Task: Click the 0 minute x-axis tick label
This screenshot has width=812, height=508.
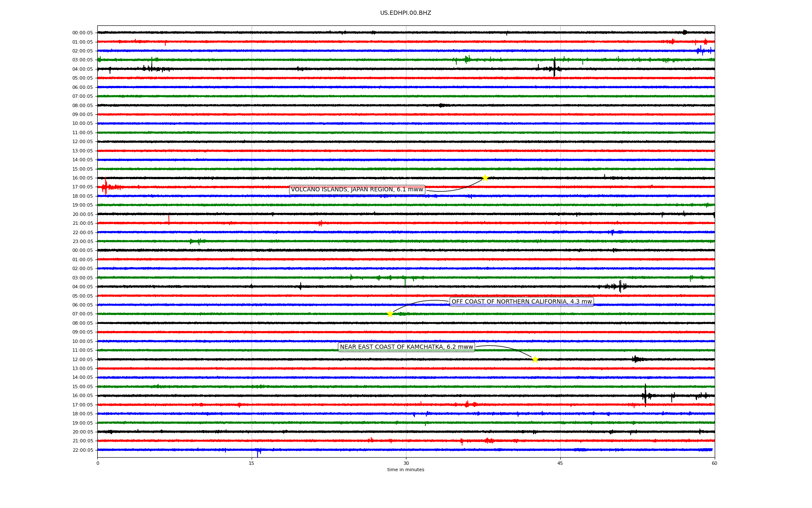Action: 98,463
